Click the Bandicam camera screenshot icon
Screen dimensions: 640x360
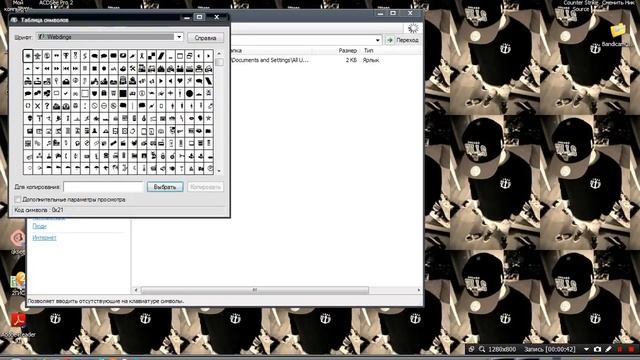point(597,349)
